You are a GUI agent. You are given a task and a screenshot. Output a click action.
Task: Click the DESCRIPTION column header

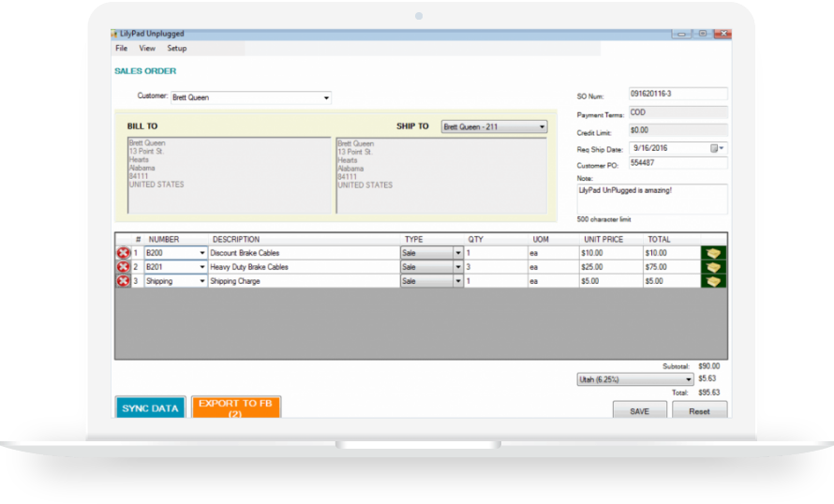tap(236, 239)
